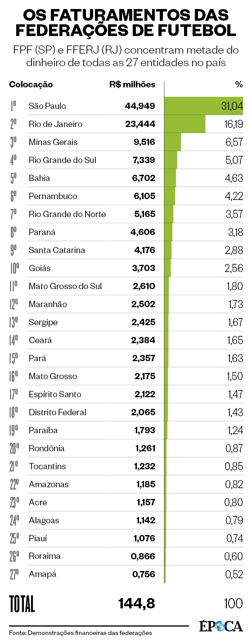This screenshot has height=644, width=252.
Task: Click the Fonte source note text
Action: click(x=81, y=633)
